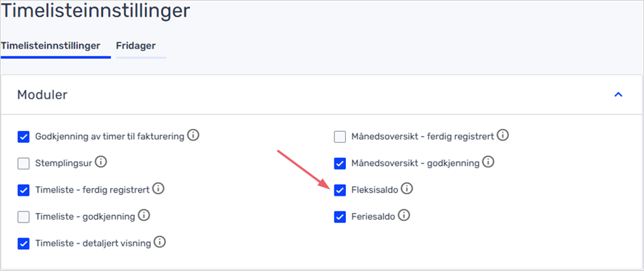The height and width of the screenshot is (271, 644).
Task: Select the Timelisteinnstillinger tab
Action: pyautogui.click(x=51, y=46)
